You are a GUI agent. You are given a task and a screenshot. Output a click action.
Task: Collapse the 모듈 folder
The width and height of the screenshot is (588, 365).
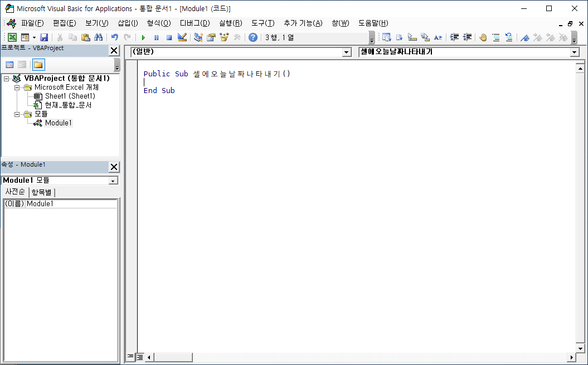[x=17, y=114]
